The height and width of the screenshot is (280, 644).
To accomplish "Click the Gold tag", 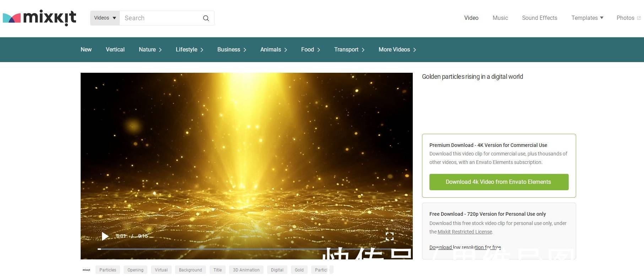I will (299, 270).
